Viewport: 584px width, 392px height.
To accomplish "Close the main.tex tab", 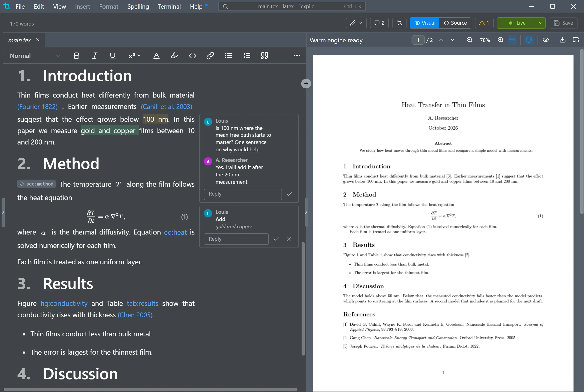I will [x=38, y=40].
